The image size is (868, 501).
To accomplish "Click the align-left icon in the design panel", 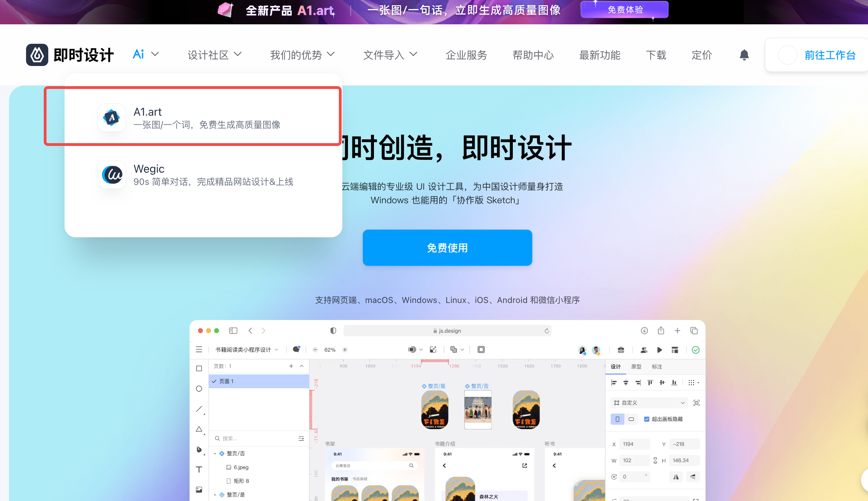I will [x=614, y=383].
